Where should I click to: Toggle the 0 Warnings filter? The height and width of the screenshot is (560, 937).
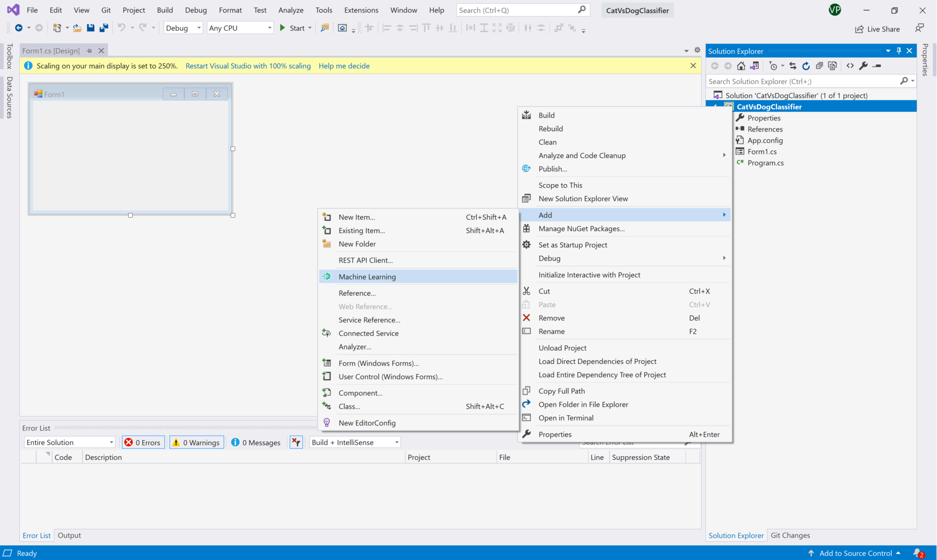pyautogui.click(x=196, y=443)
